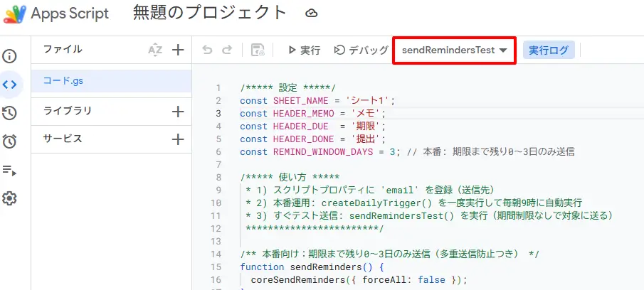Image resolution: width=644 pixels, height=290 pixels.
Task: Click the Apps Script logo
Action: pyautogui.click(x=14, y=14)
